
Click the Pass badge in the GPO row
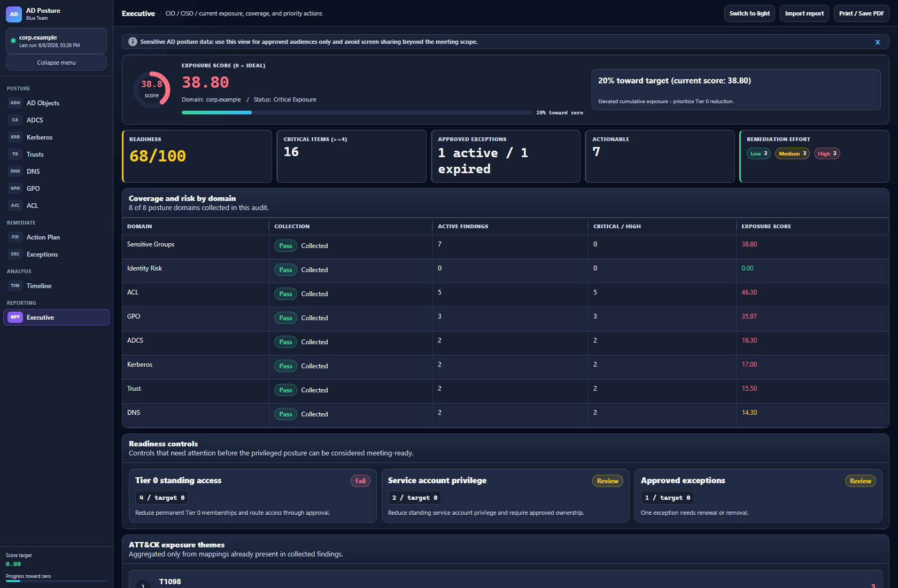(x=286, y=318)
